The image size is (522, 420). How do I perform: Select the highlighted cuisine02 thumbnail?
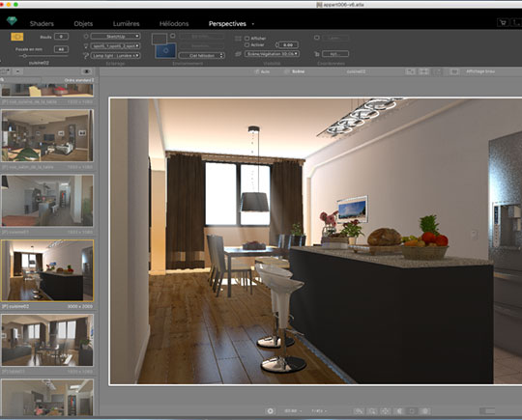coord(47,270)
